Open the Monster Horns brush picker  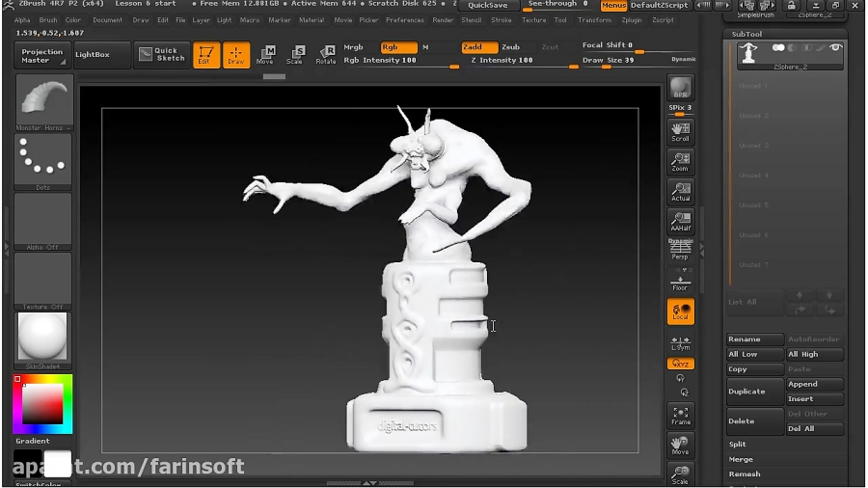pos(43,103)
